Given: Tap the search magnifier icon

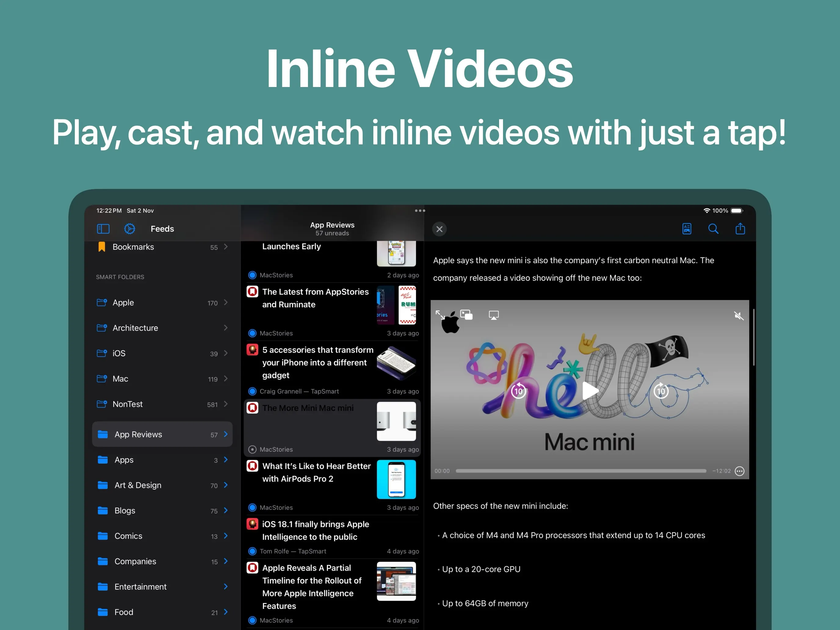Looking at the screenshot, I should click(713, 229).
